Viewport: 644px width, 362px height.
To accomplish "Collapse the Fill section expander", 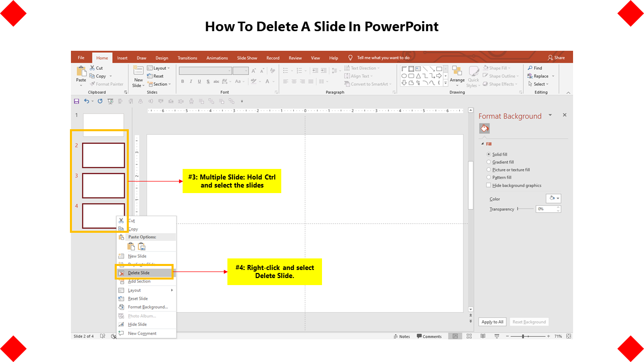I will click(x=482, y=144).
